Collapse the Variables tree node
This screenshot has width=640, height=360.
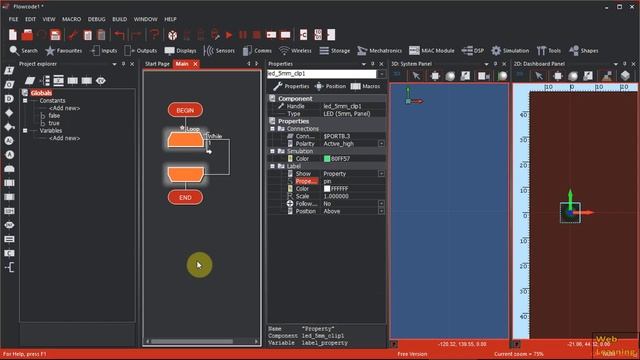coord(25,131)
